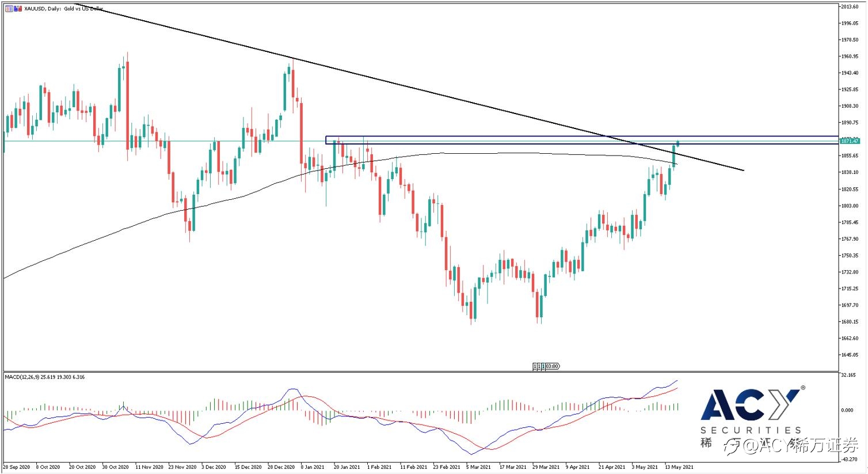Screen dimensions: 868x474
Task: Click the 1732.80 price scale label
Action: pos(850,272)
